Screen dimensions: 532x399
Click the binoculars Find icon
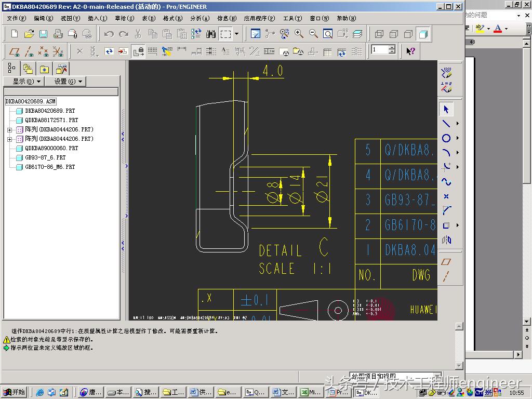pyautogui.click(x=210, y=34)
